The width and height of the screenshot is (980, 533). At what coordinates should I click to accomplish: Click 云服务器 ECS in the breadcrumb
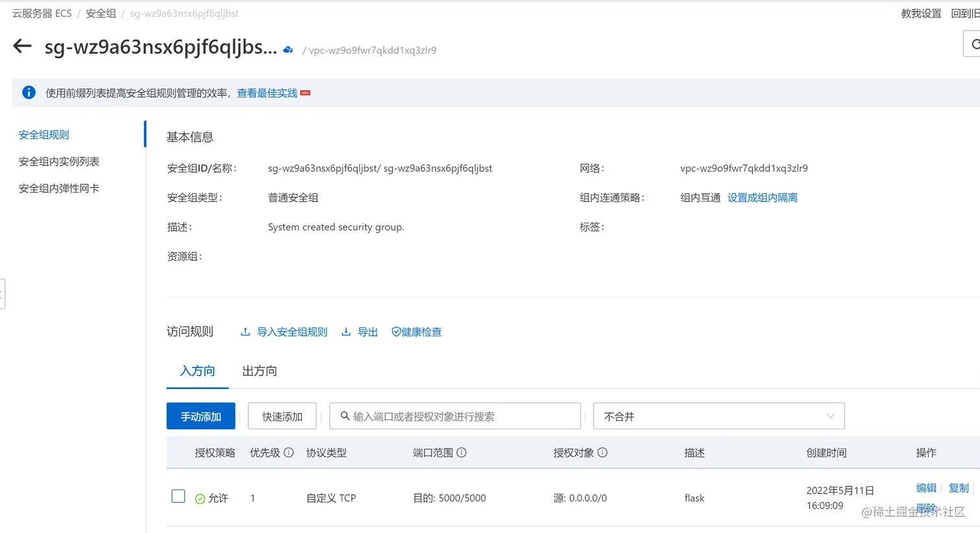tap(41, 13)
